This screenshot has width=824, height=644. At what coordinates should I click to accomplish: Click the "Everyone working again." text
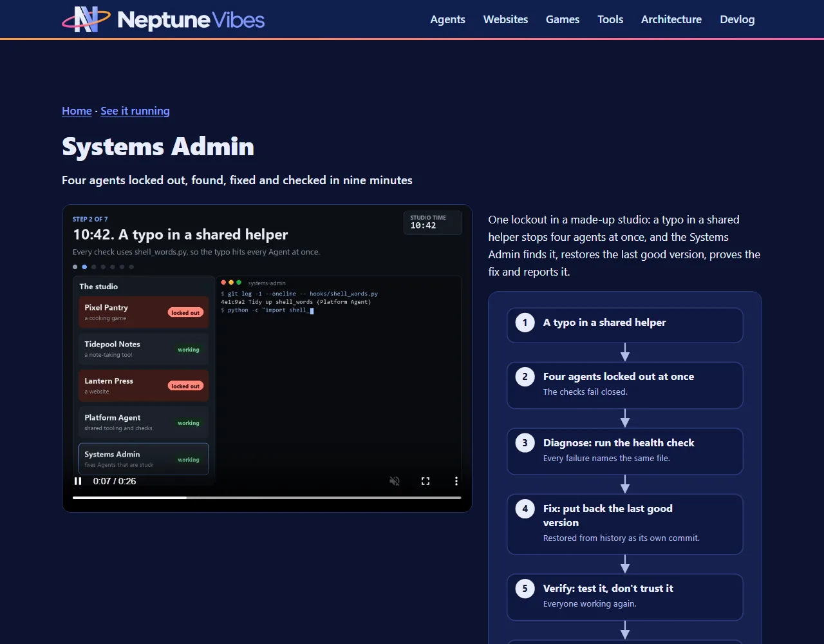(590, 603)
